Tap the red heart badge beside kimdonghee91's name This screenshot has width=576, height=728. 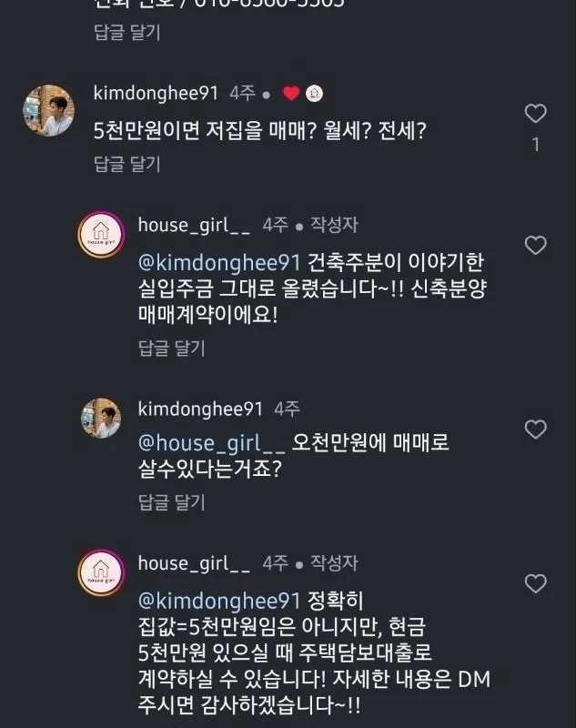click(291, 93)
